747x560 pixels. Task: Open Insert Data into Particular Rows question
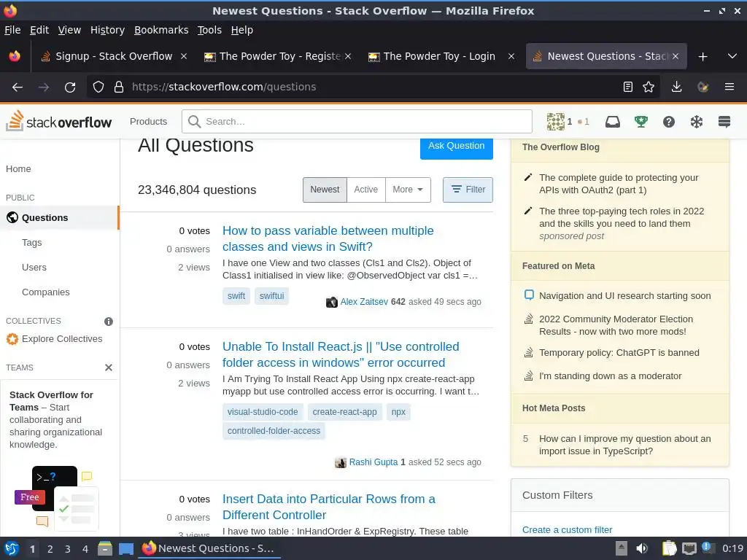[x=329, y=507]
